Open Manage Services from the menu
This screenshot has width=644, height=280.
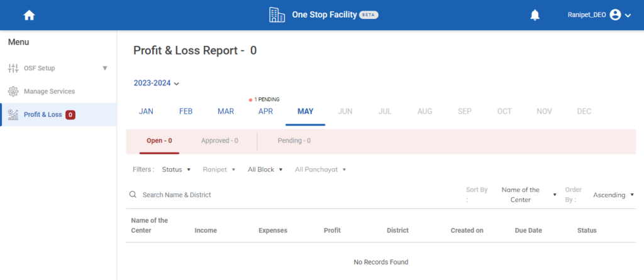point(49,92)
